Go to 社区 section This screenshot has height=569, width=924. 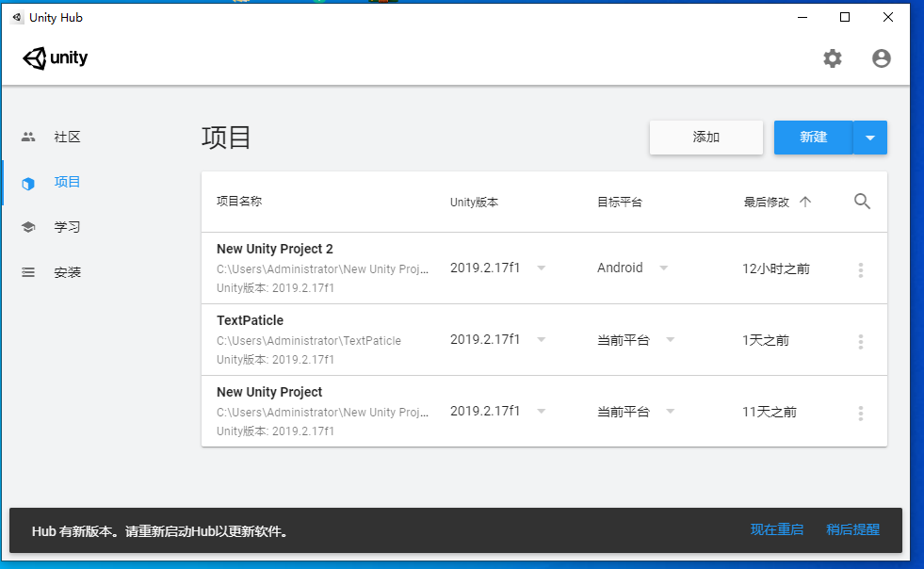pos(67,137)
